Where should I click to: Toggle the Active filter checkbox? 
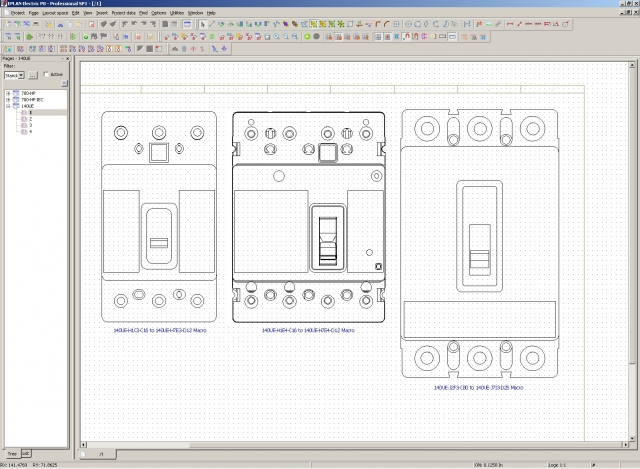tap(46, 74)
